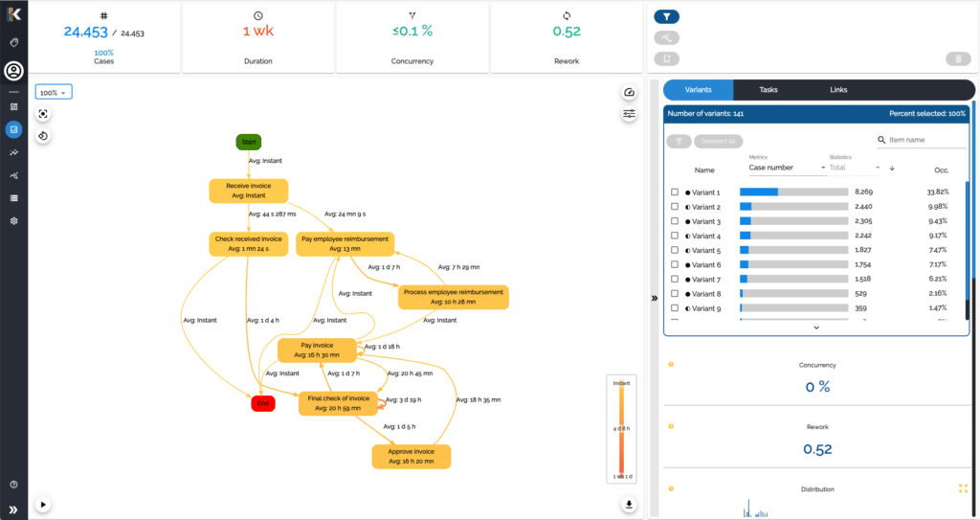980x520 pixels.
Task: Open the graph settings sliders icon
Action: click(x=629, y=114)
